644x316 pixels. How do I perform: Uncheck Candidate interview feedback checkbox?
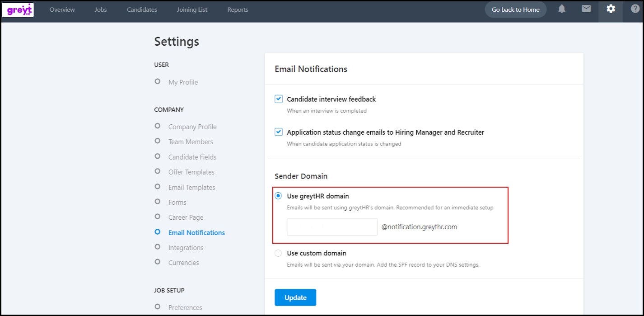279,99
